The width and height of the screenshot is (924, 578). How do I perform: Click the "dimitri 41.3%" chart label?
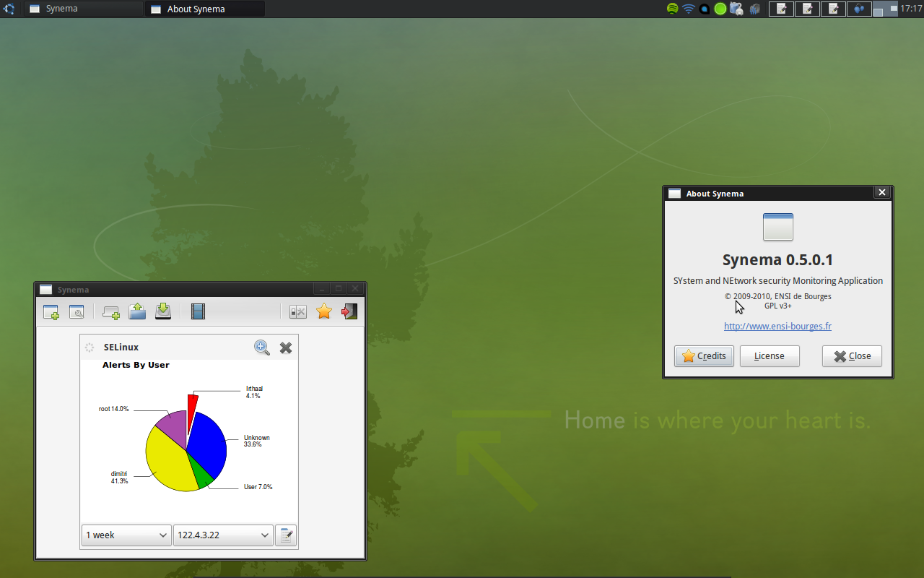click(119, 478)
